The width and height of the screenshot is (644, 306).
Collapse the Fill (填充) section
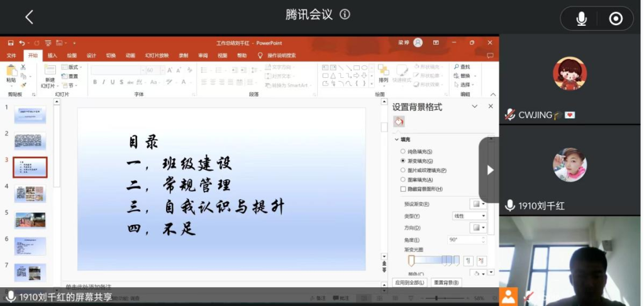coord(397,139)
